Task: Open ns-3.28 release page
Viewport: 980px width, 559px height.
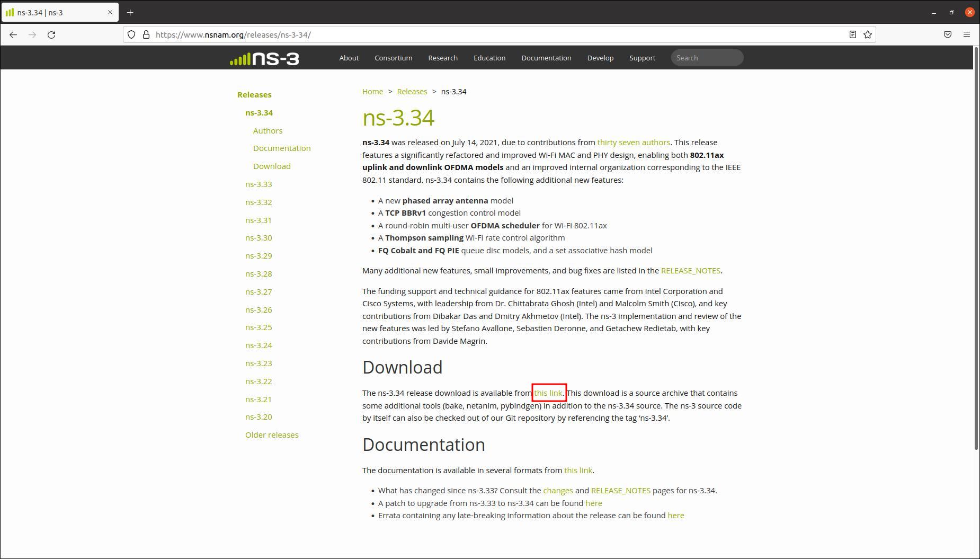Action: click(259, 274)
